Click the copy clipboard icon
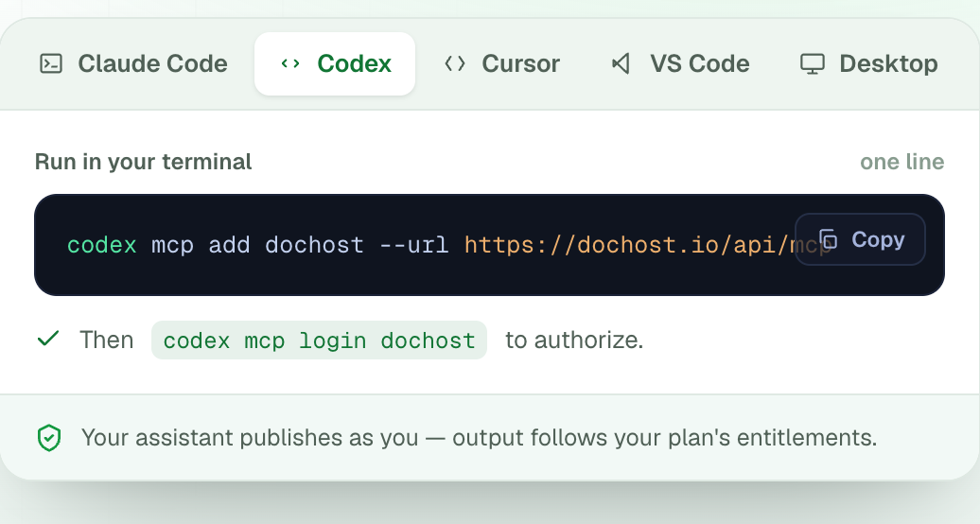980x524 pixels. point(828,239)
